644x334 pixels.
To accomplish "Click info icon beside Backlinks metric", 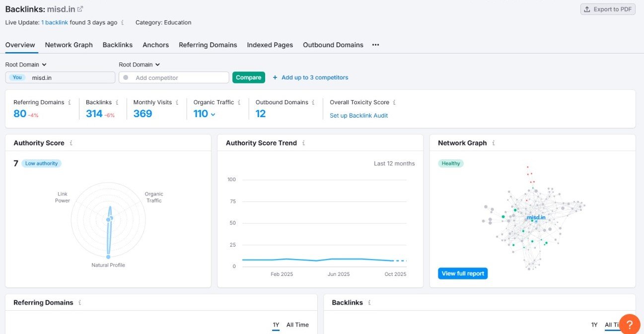I will click(117, 102).
